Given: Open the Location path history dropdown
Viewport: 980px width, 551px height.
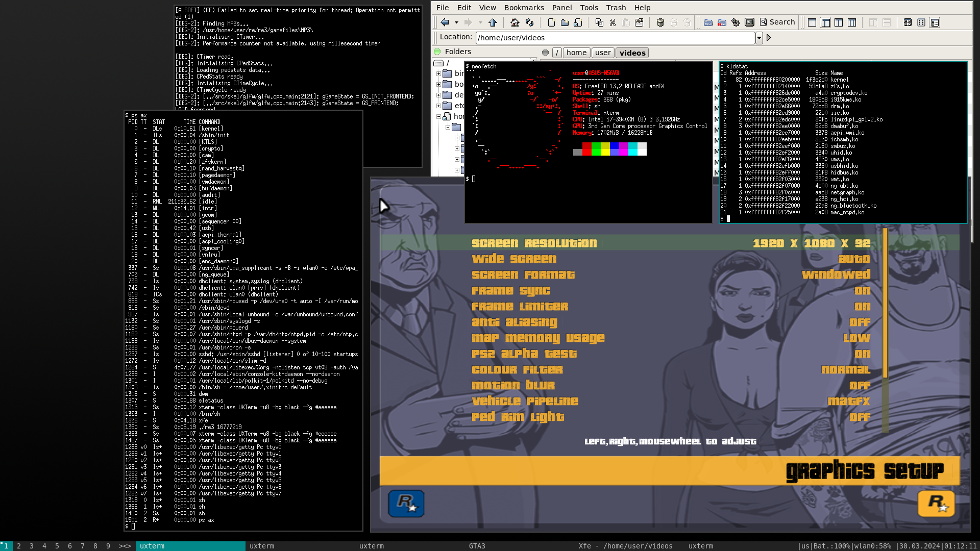Looking at the screenshot, I should click(x=759, y=38).
